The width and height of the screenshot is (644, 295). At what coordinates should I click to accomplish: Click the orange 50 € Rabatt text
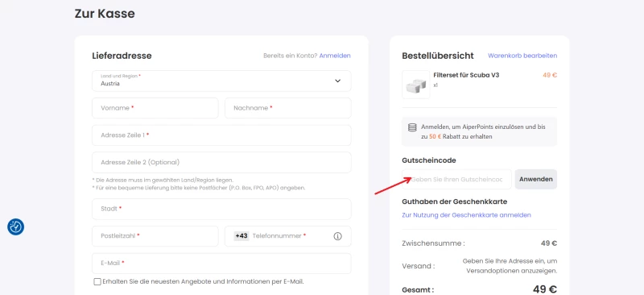[435, 136]
